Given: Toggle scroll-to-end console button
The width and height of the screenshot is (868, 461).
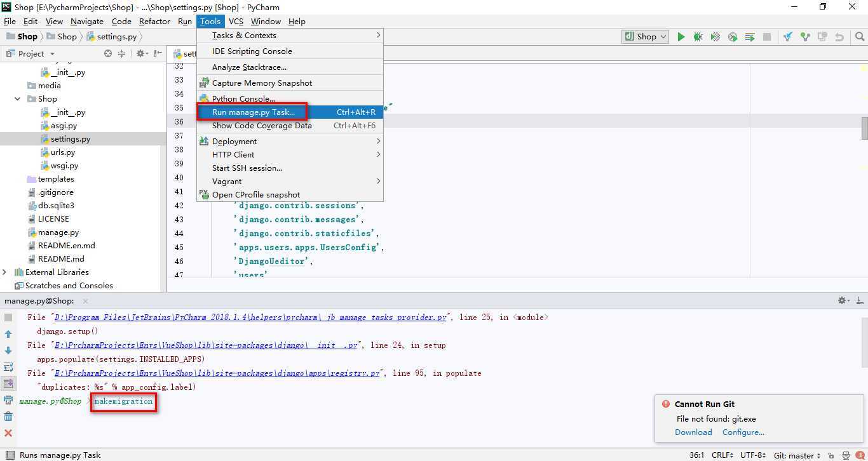Looking at the screenshot, I should pyautogui.click(x=8, y=384).
